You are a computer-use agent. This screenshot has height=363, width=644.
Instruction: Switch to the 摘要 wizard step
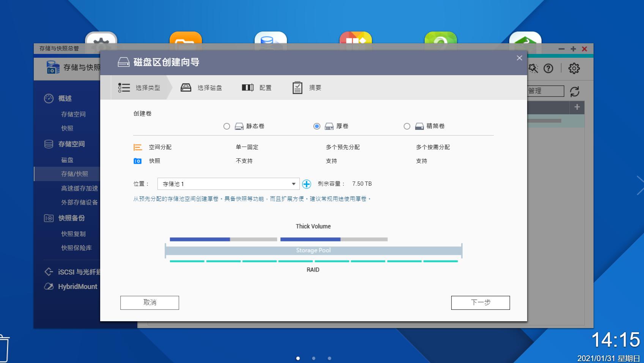click(307, 87)
